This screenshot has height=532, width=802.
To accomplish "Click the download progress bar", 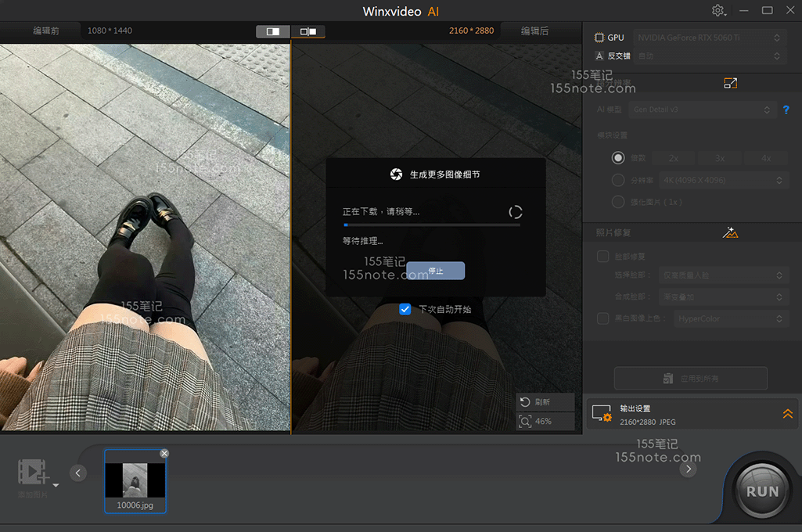I will [431, 225].
